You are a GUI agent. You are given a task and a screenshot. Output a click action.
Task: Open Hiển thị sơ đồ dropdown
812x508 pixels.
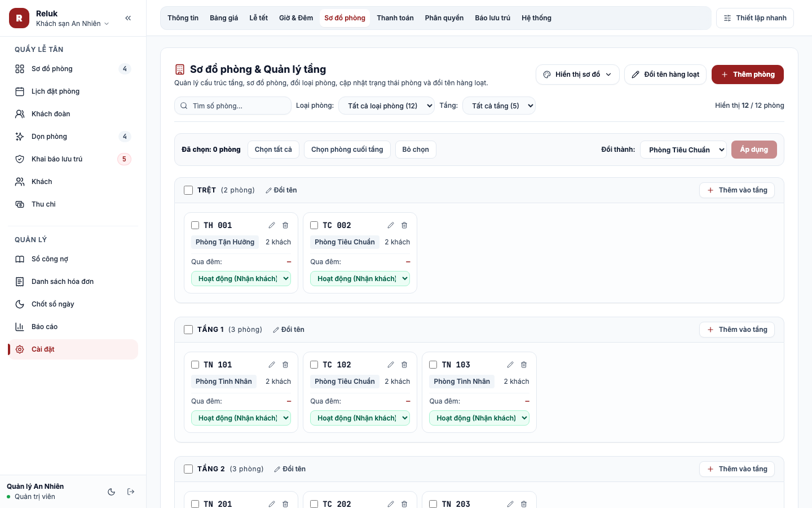click(577, 75)
